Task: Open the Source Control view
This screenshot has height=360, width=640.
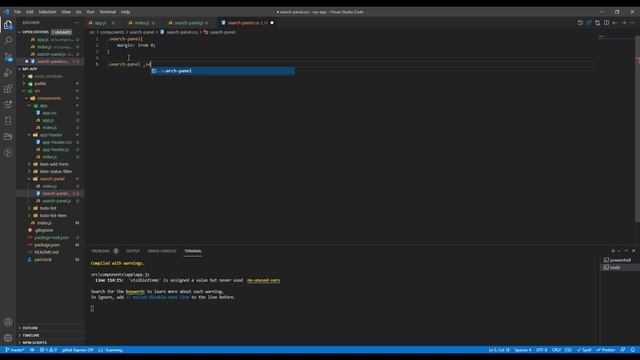Action: point(8,57)
